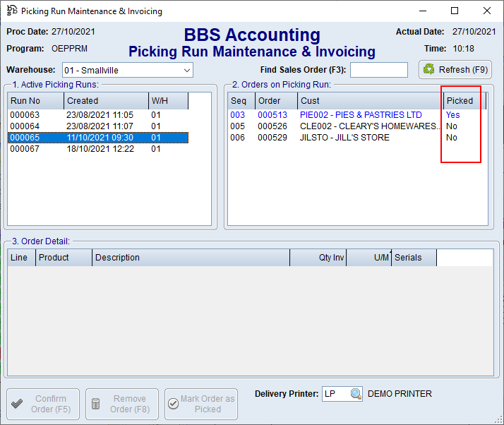Select picking run 000064

[x=25, y=126]
